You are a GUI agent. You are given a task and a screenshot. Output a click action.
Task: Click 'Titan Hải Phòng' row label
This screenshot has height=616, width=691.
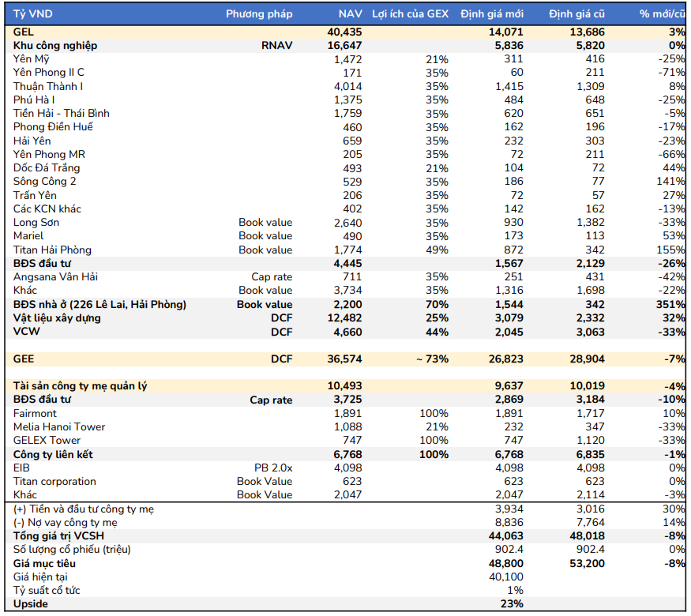coord(52,250)
